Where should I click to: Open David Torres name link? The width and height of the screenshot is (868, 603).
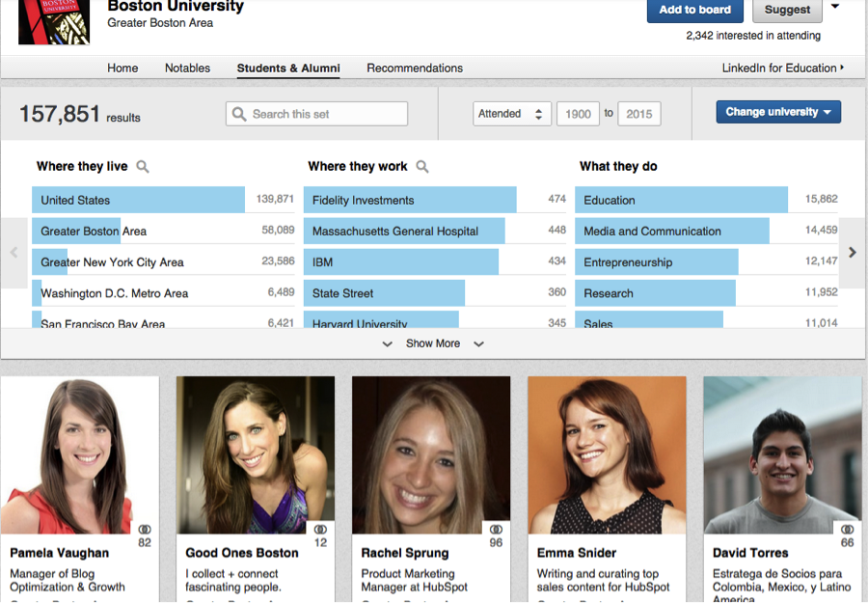coord(750,553)
